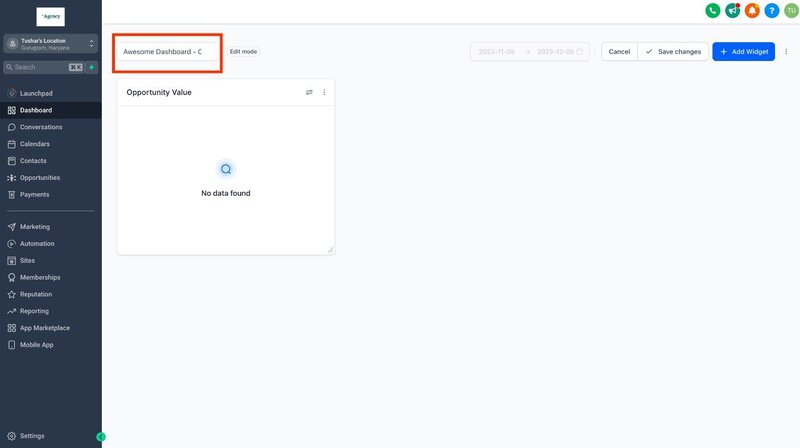Click the blue help question mark icon
The height and width of the screenshot is (448, 800).
[x=772, y=10]
